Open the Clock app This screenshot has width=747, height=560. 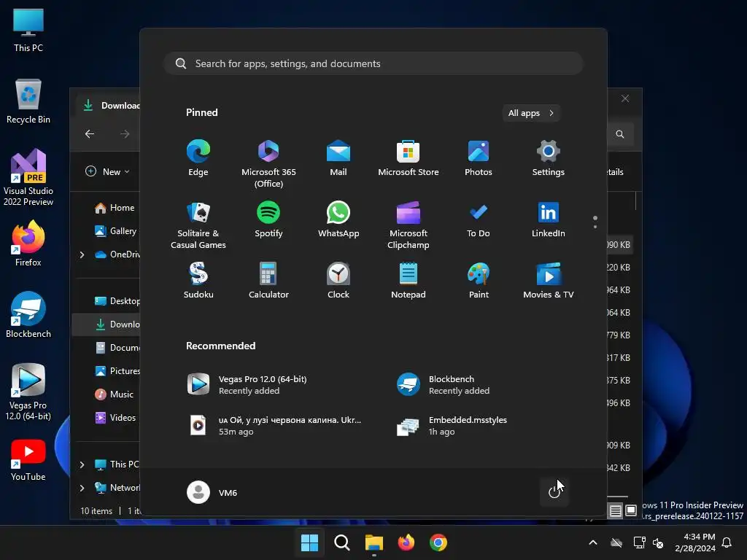click(338, 281)
